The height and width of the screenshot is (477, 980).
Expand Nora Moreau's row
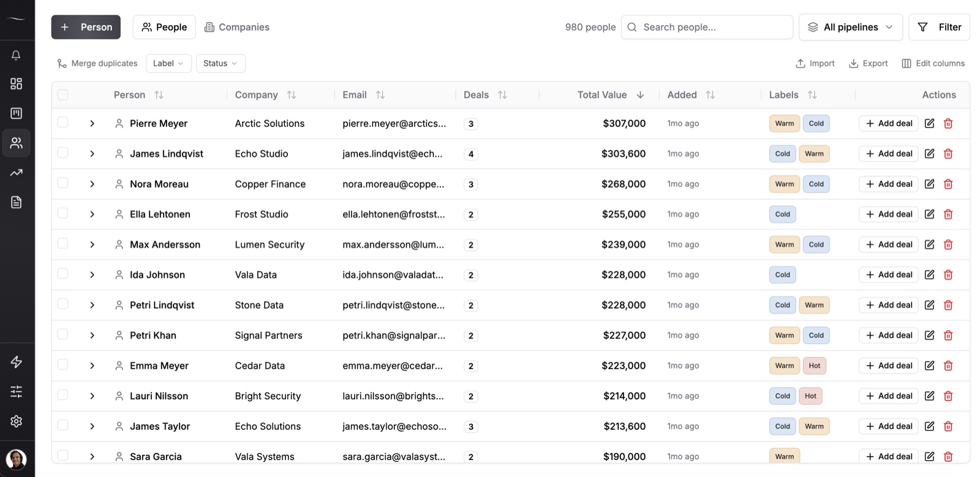click(x=92, y=184)
